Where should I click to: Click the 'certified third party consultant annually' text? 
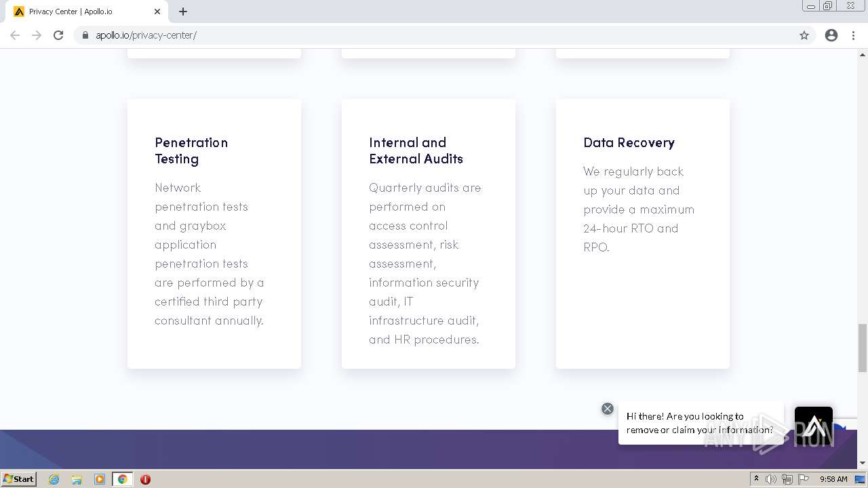click(x=209, y=311)
